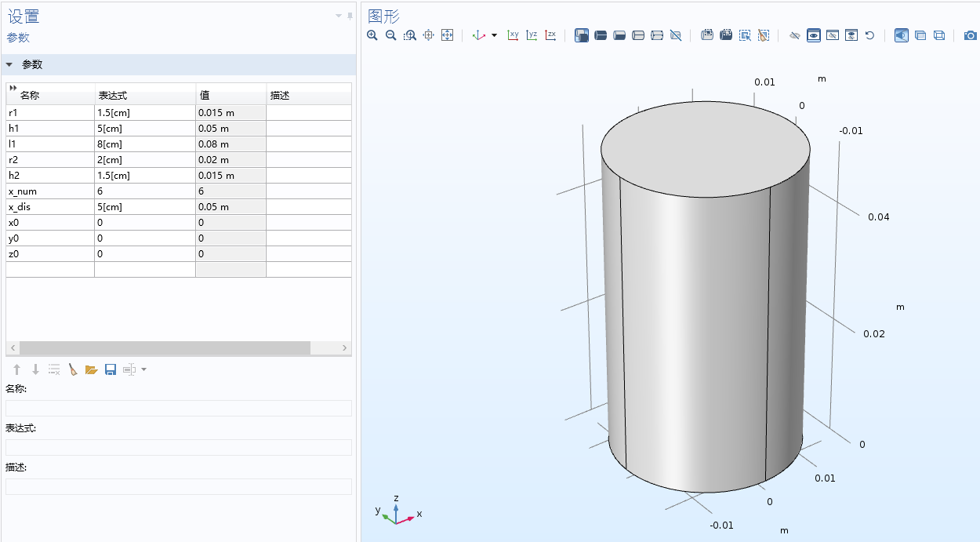Click the 表达式 input field
980x542 pixels.
[179, 447]
